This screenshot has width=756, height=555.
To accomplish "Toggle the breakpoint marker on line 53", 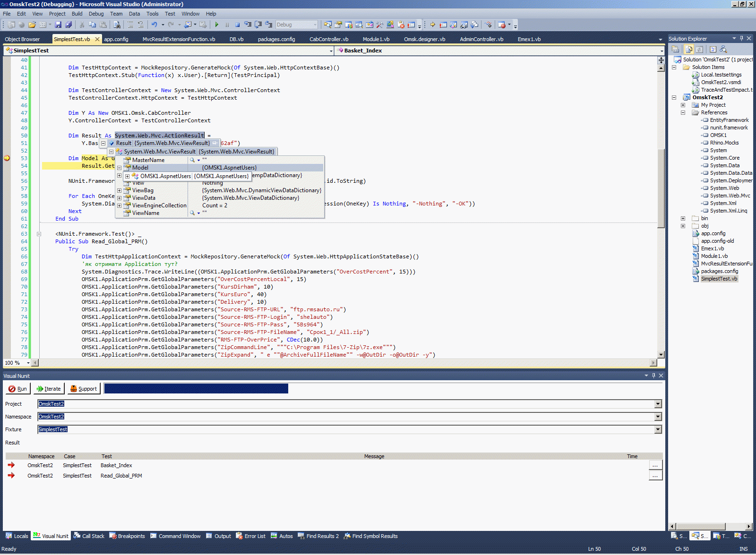I will point(7,158).
